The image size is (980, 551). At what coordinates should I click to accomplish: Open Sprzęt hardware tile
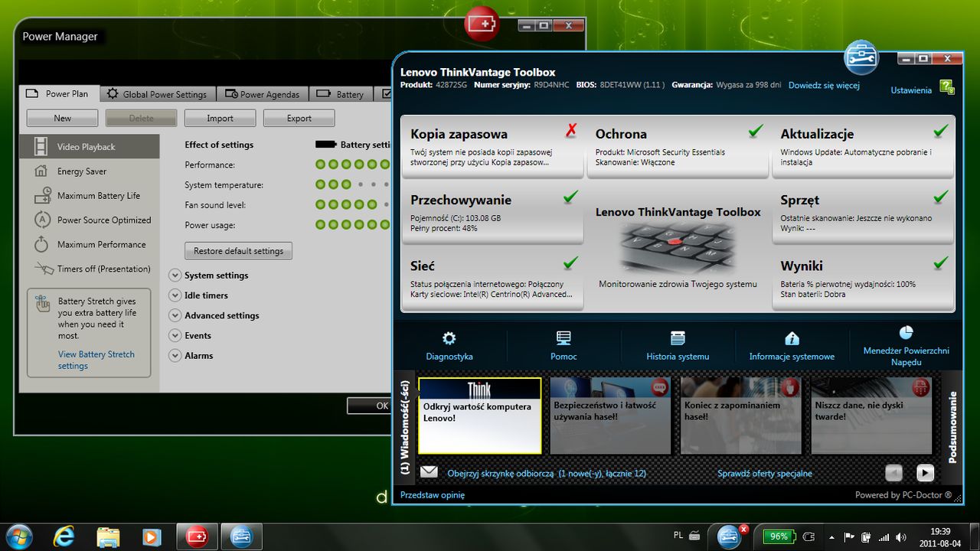863,212
